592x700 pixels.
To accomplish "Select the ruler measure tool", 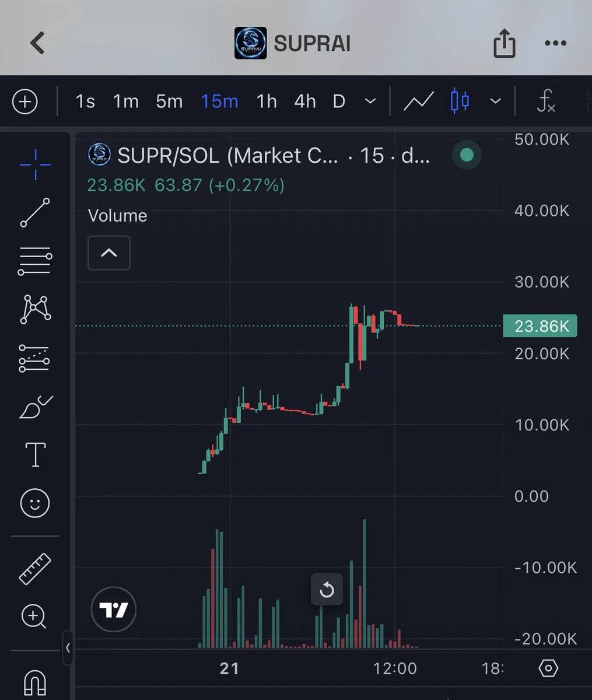I will coord(35,568).
